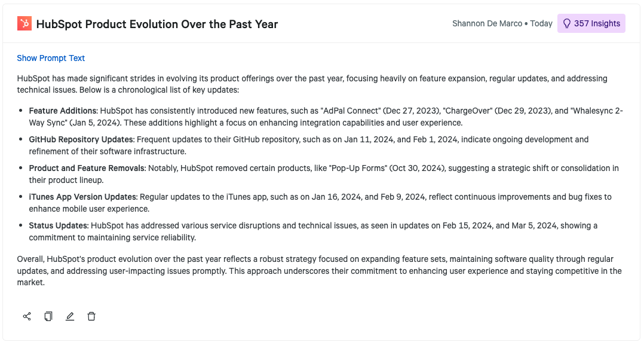Click the HubSpot Product Evolution report title
The image size is (644, 345).
click(157, 25)
